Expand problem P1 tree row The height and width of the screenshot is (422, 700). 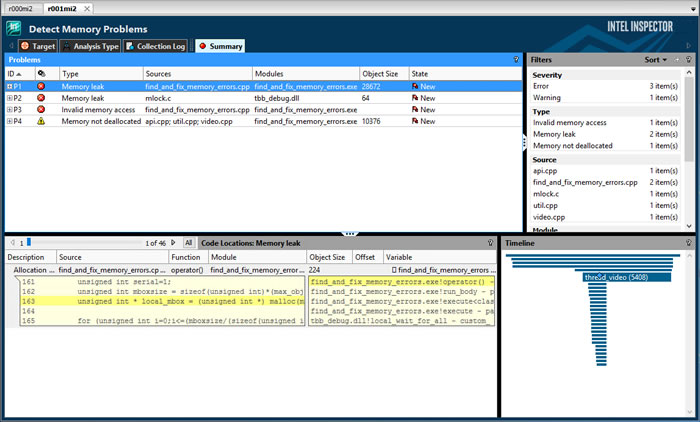pos(10,87)
